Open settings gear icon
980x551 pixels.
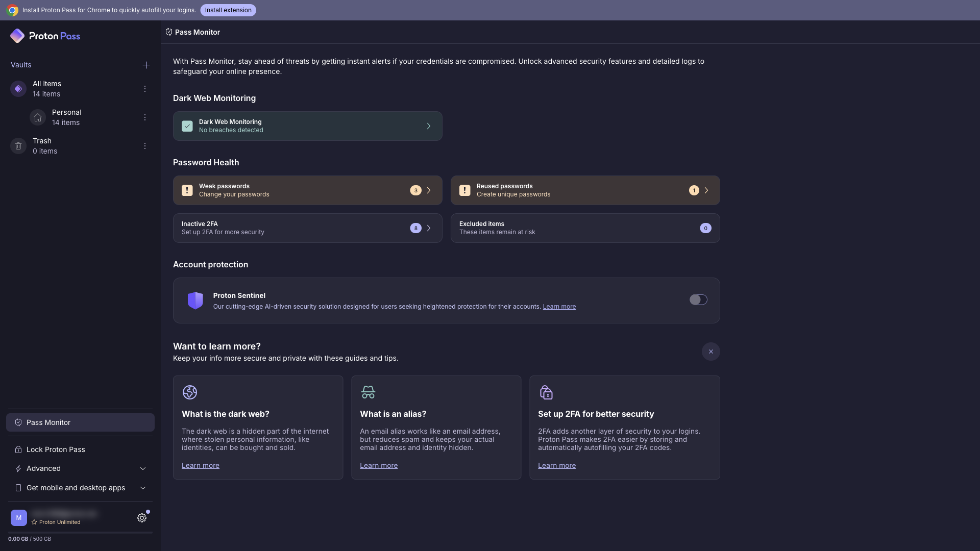point(142,518)
